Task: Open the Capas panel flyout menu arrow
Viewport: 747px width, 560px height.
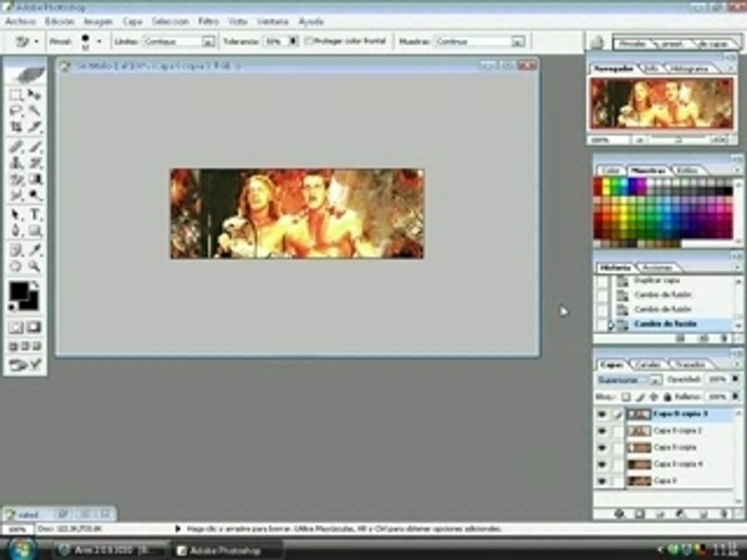Action: pos(738,364)
